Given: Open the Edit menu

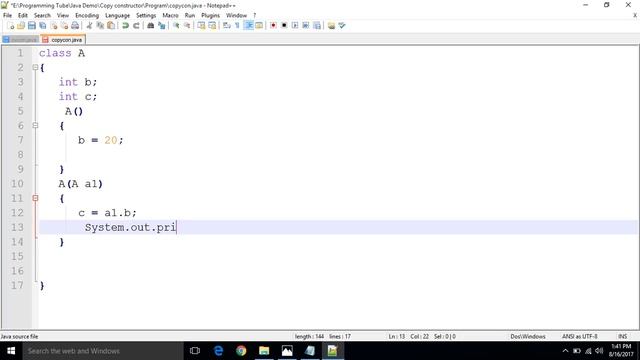Looking at the screenshot, I should (x=23, y=16).
